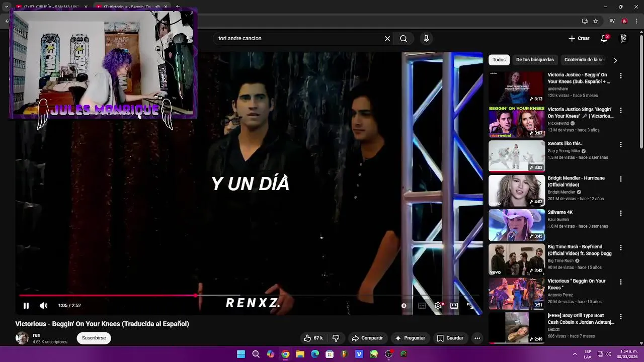Open 'Bridgit Mendler - Hurricane (Official Video)' title

(x=576, y=182)
